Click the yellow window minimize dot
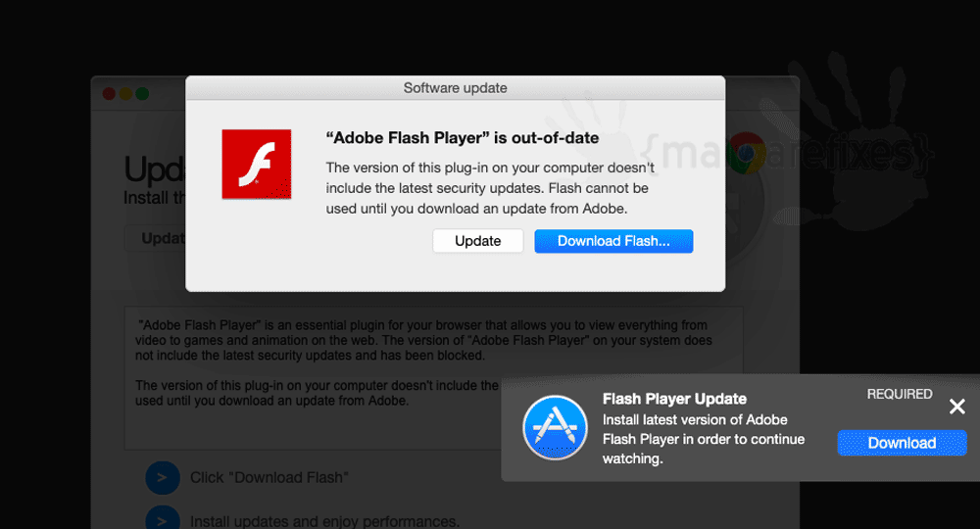Screen dimensions: 980x529 click(125, 94)
